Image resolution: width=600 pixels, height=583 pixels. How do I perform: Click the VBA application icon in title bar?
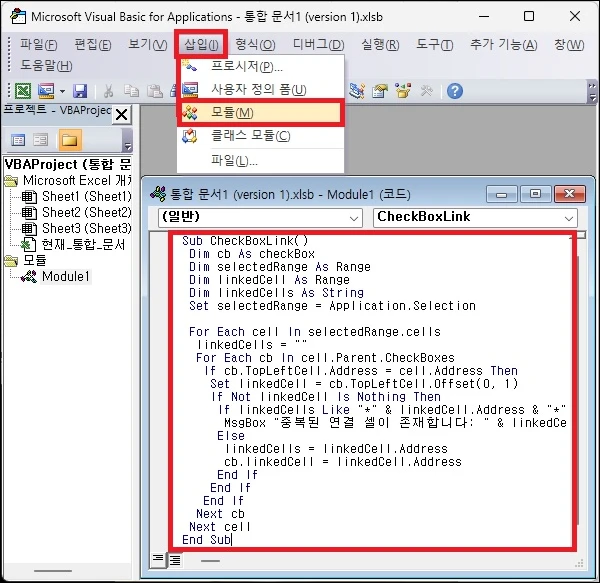[x=18, y=16]
